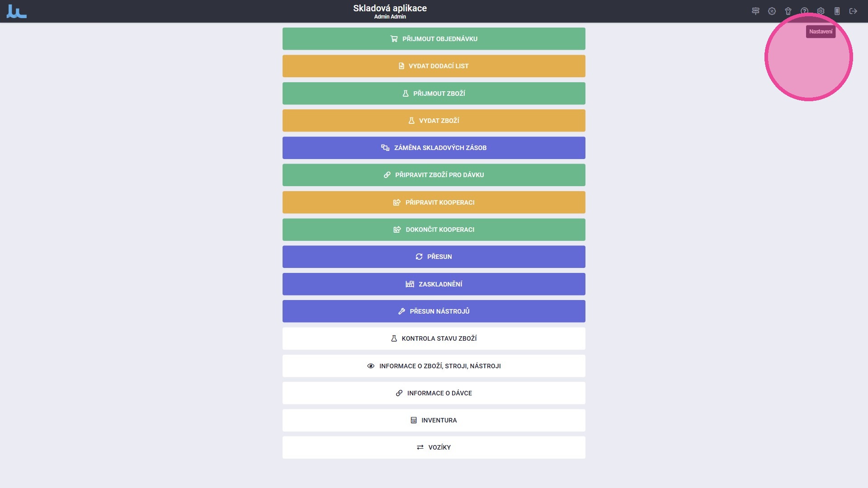Click the mobile phone icon in header
Screen dimensions: 868x488
(x=837, y=11)
